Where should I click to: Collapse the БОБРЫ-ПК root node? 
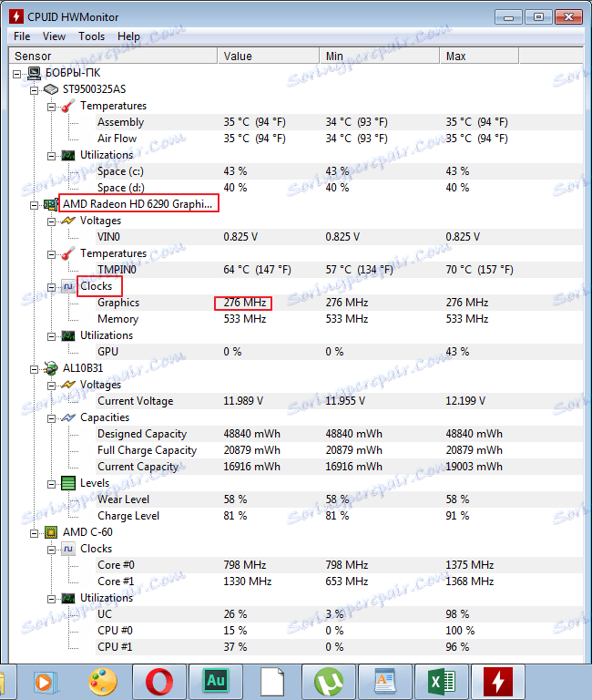tap(17, 74)
